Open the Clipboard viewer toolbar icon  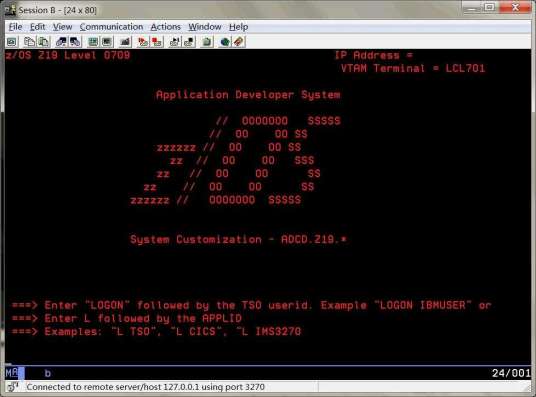207,42
